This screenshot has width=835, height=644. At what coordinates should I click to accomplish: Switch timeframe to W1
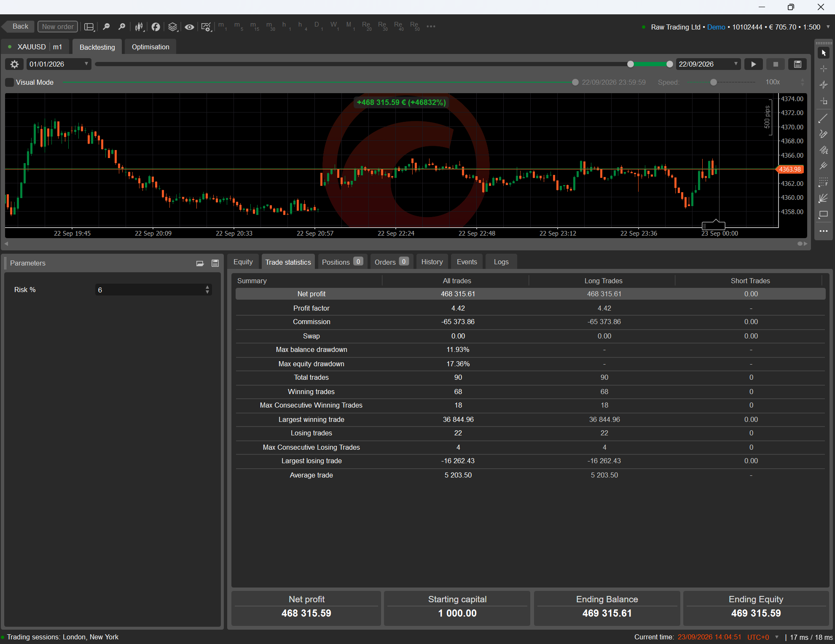(335, 26)
